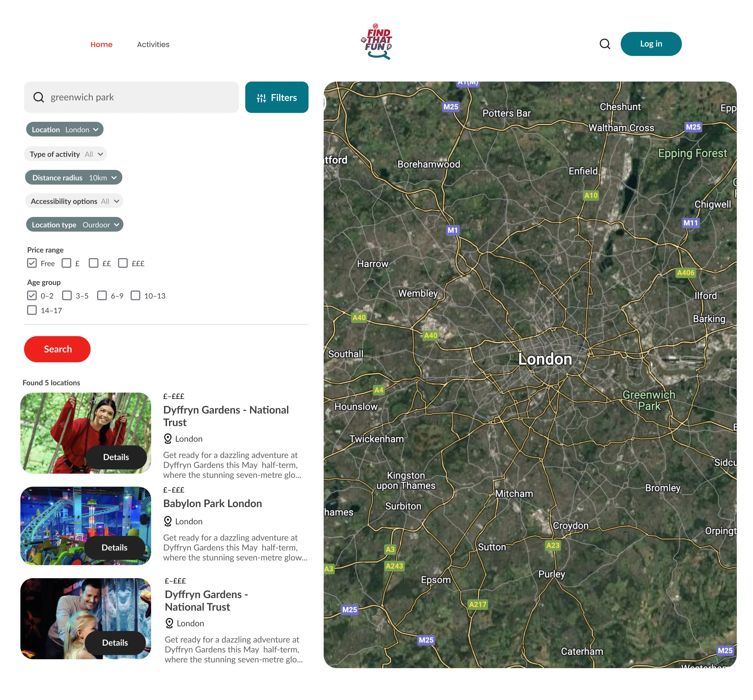The image size is (753, 700).
Task: Open Details on the Babylon Park photo
Action: point(115,547)
